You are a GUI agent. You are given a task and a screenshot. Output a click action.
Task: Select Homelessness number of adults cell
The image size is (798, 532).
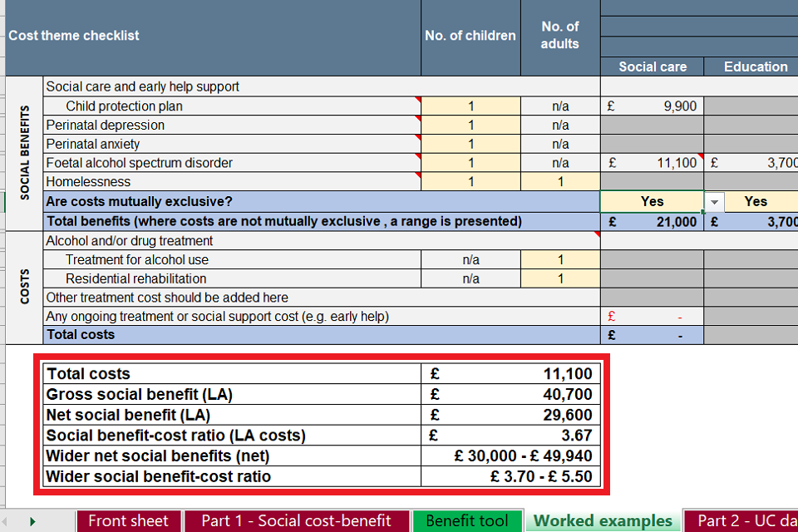point(560,182)
